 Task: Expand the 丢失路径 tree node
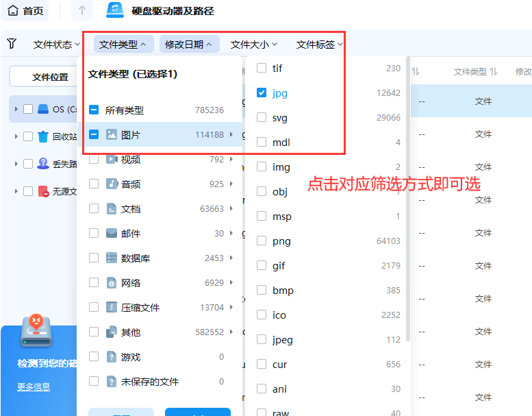pyautogui.click(x=16, y=164)
